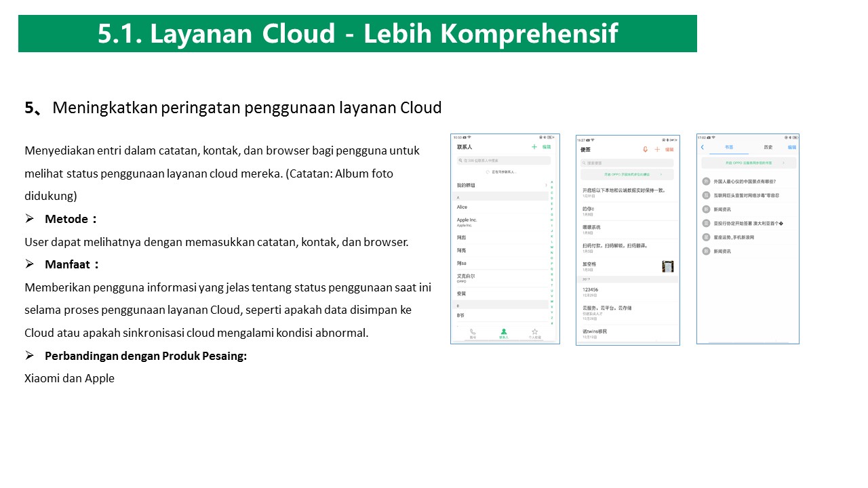Image resolution: width=868 pixels, height=488 pixels.
Task: Tap the blue back arrow in browser bookmarks
Action: click(x=703, y=147)
